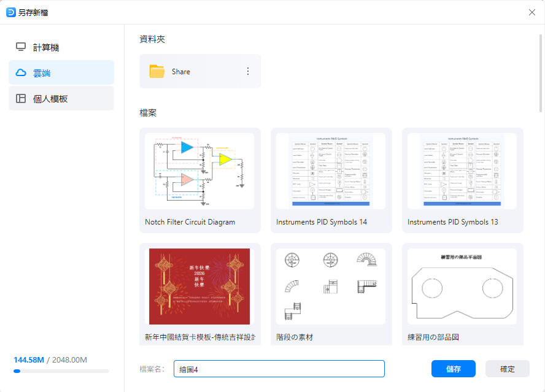
Task: Click the app logo in title bar
Action: [10, 12]
